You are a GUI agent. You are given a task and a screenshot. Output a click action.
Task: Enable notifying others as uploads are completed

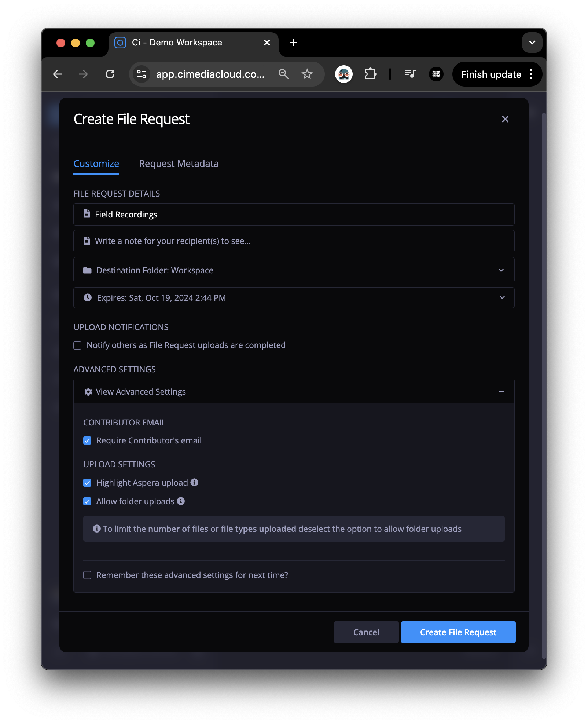coord(77,345)
